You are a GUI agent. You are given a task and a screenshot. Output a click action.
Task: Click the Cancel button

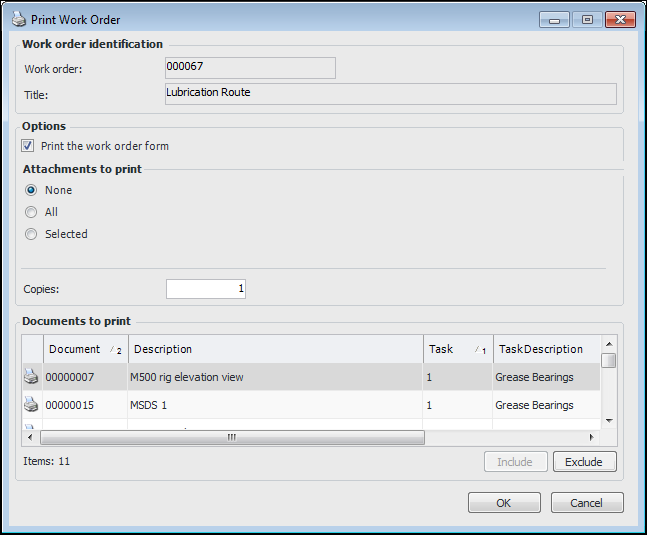[587, 502]
